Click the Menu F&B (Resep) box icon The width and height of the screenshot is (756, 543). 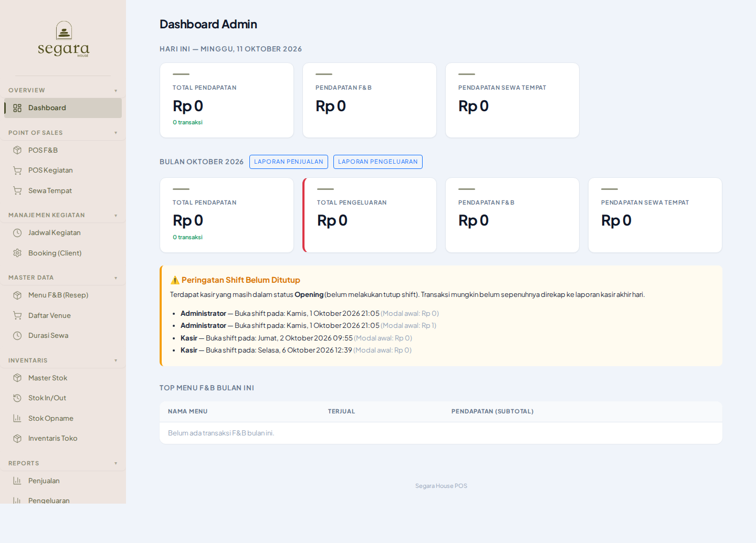point(17,295)
